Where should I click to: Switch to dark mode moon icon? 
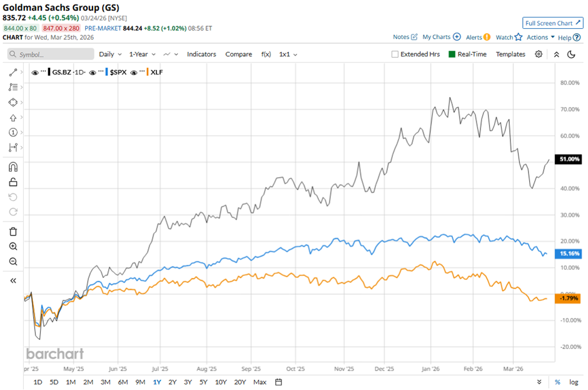pyautogui.click(x=571, y=54)
